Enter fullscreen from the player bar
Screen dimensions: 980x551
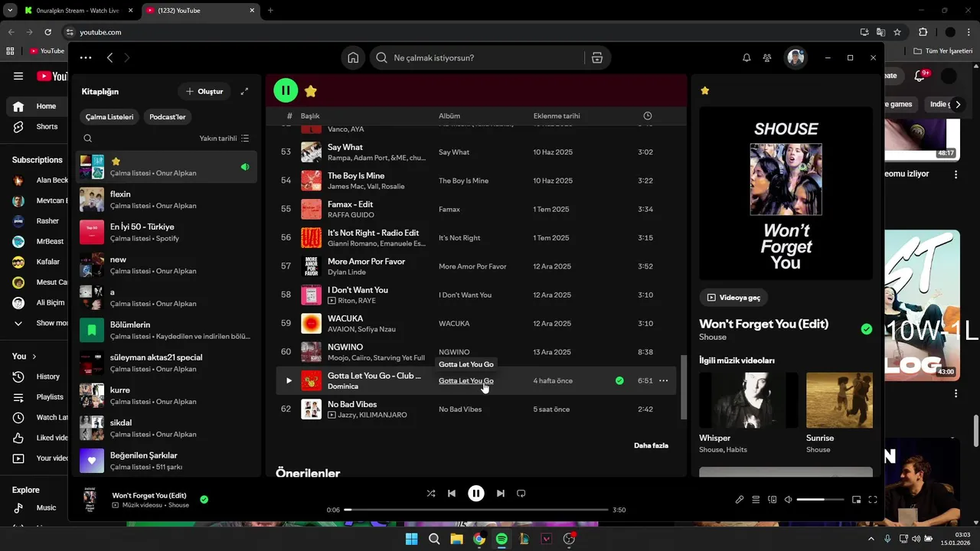(x=873, y=500)
